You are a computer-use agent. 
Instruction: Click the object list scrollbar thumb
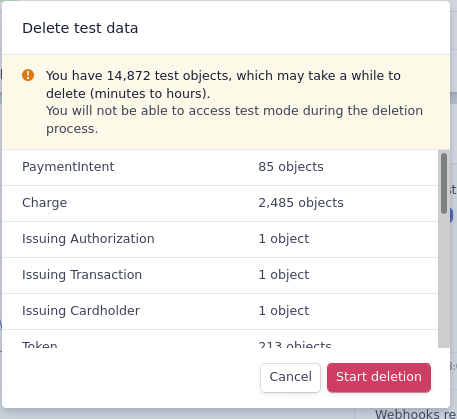(444, 183)
